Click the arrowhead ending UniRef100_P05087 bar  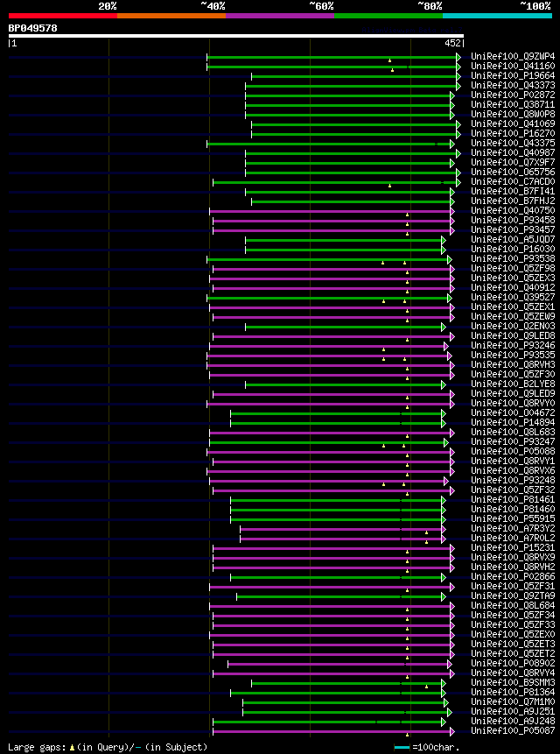click(x=452, y=731)
